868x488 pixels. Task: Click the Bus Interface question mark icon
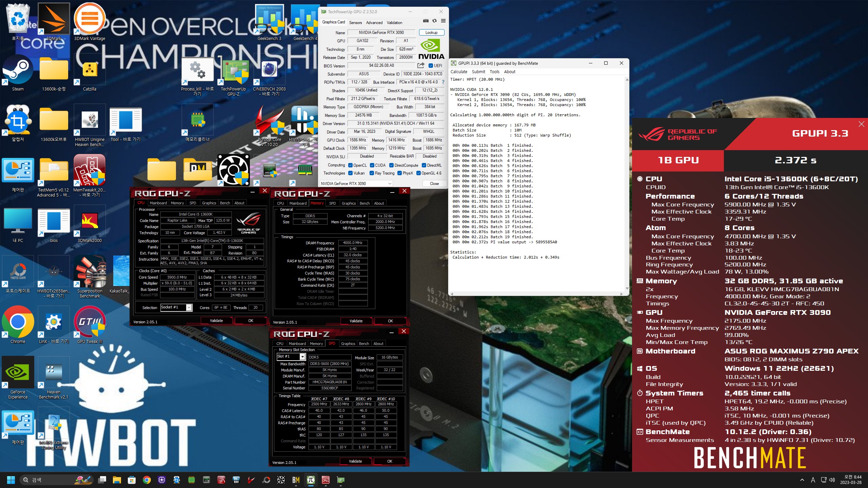443,82
